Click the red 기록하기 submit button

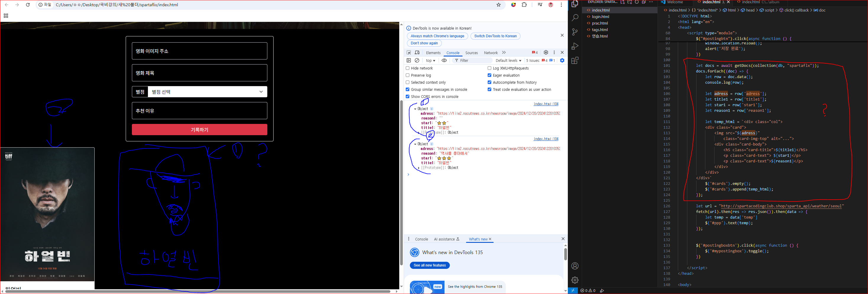coord(200,130)
